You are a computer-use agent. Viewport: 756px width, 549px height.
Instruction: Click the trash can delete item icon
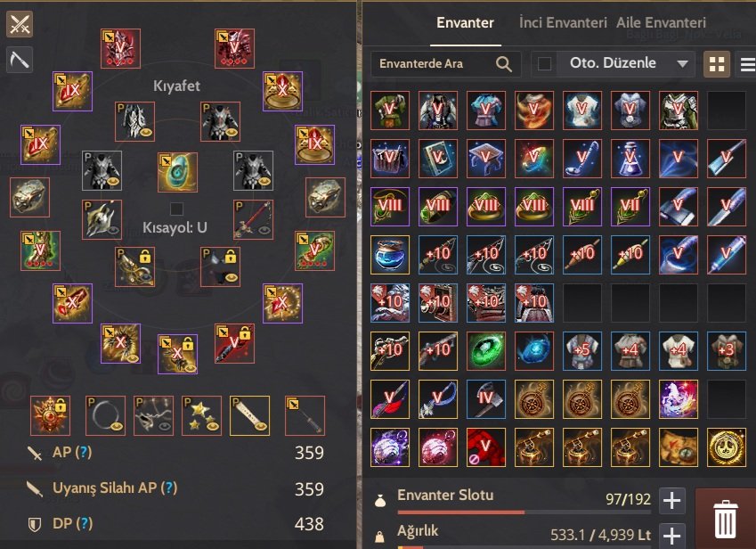pyautogui.click(x=726, y=519)
